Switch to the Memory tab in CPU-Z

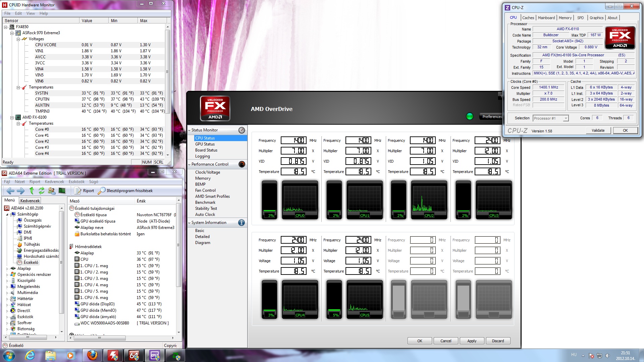[565, 18]
